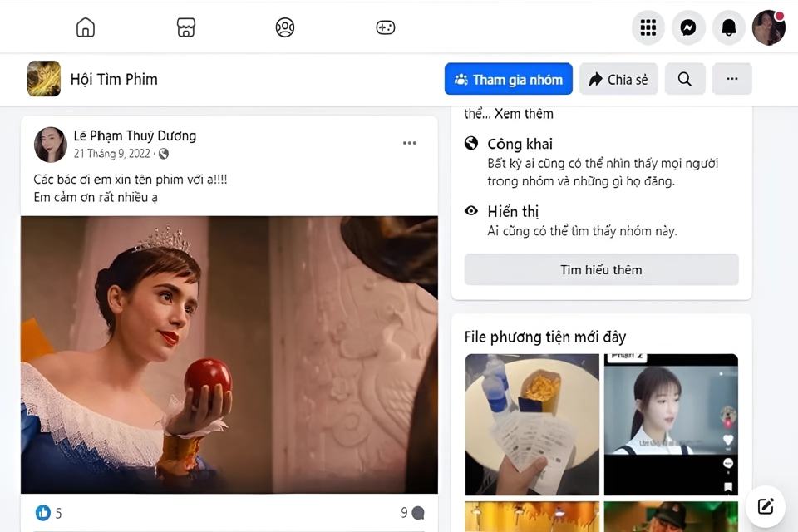Open the group options ellipsis next to Chia sẻ
The width and height of the screenshot is (798, 532).
[x=731, y=79]
